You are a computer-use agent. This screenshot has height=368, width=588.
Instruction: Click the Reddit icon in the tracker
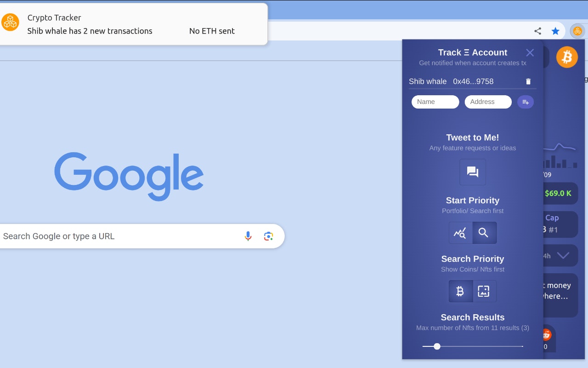[x=547, y=334]
